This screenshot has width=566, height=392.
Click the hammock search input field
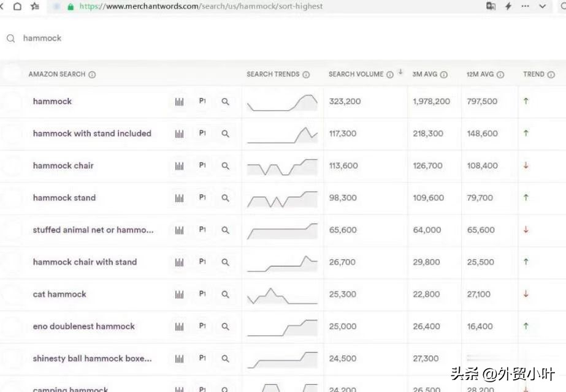(184, 38)
